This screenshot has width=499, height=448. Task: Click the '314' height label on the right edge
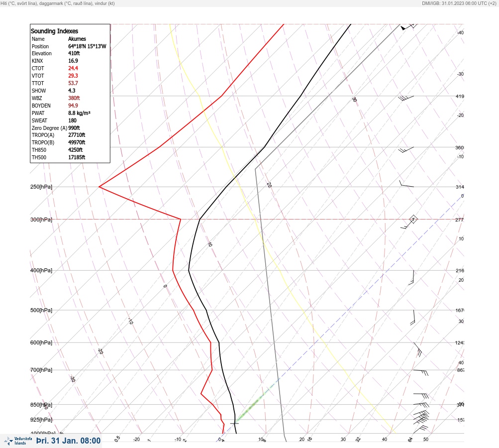[460, 187]
